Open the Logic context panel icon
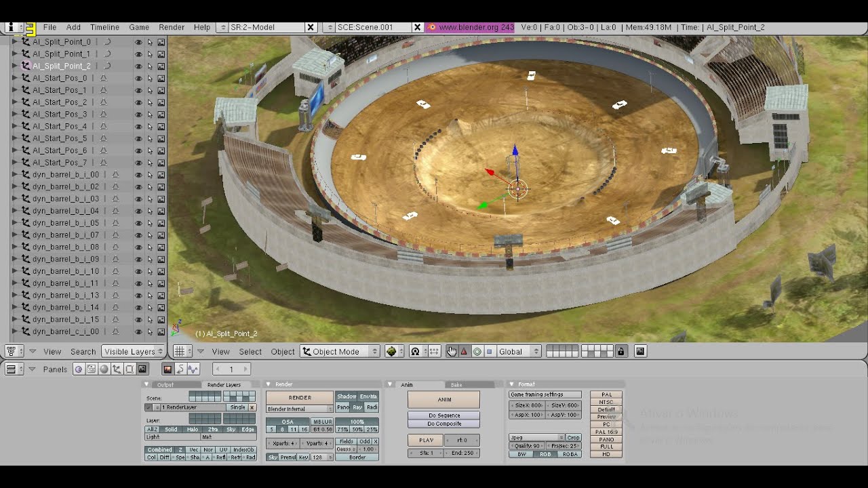Screen dimensions: 868x488 coord(78,369)
